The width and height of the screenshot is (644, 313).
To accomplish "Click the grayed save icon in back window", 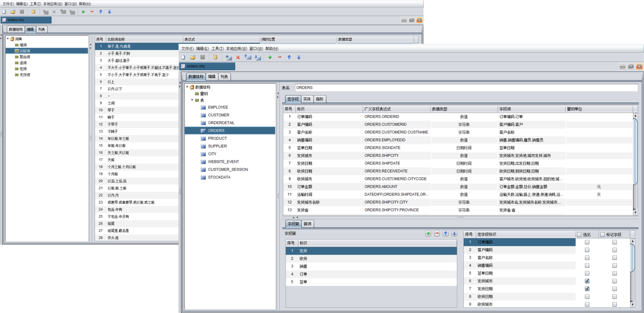I will click(22, 12).
